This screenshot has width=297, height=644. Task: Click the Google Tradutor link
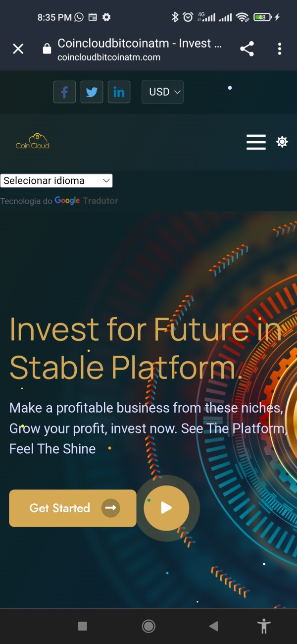pyautogui.click(x=87, y=201)
